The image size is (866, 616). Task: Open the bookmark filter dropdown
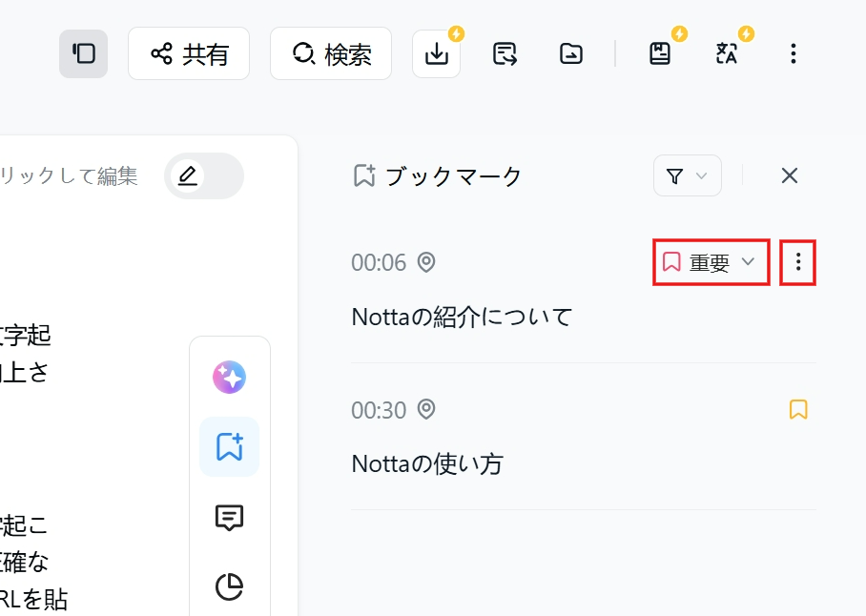pyautogui.click(x=687, y=176)
